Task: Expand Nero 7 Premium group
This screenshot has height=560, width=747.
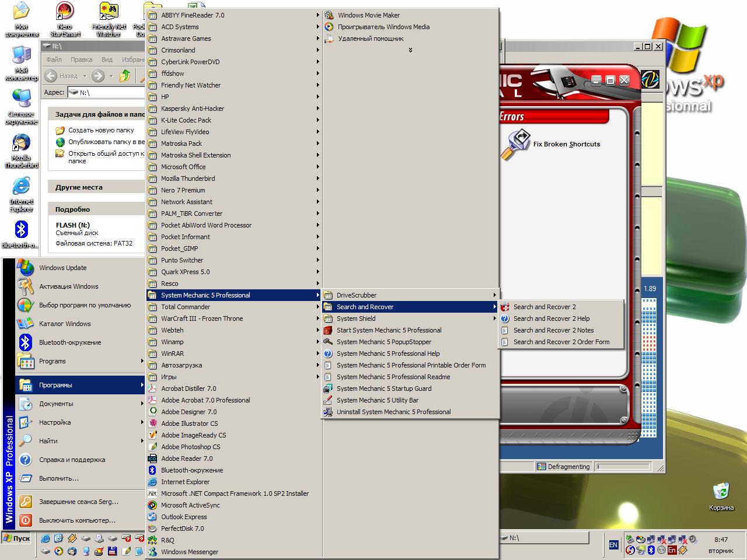Action: tap(234, 190)
